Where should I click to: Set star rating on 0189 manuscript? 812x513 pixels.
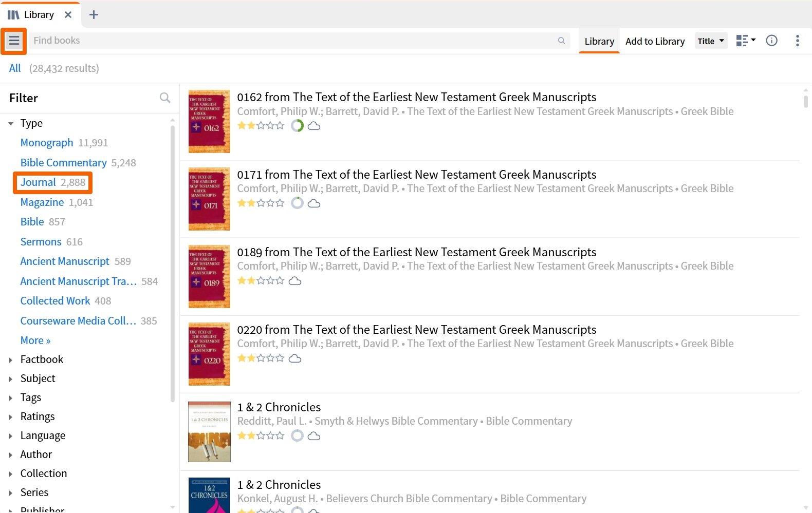click(x=261, y=281)
